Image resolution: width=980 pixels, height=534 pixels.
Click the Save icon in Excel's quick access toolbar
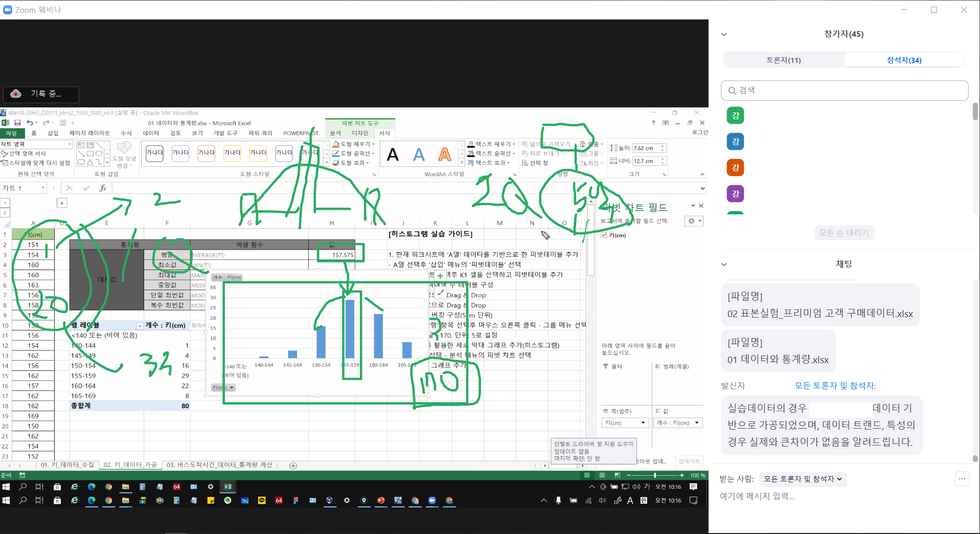(17, 123)
